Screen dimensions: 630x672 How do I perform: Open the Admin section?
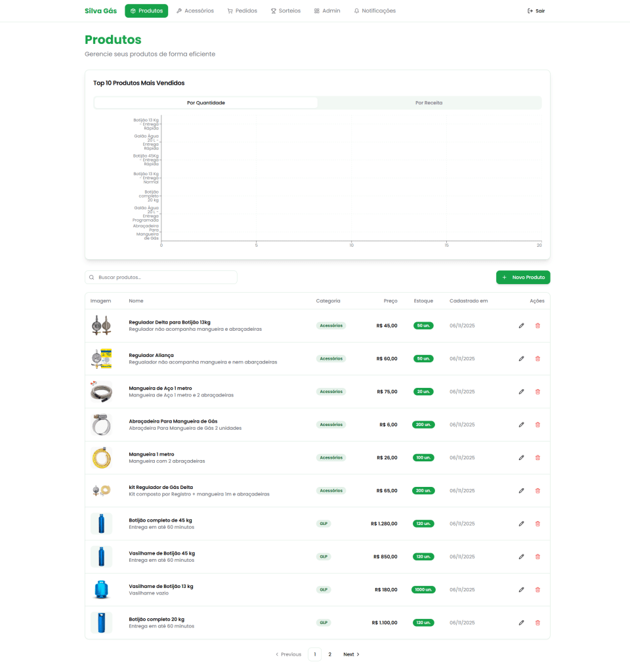(x=327, y=10)
